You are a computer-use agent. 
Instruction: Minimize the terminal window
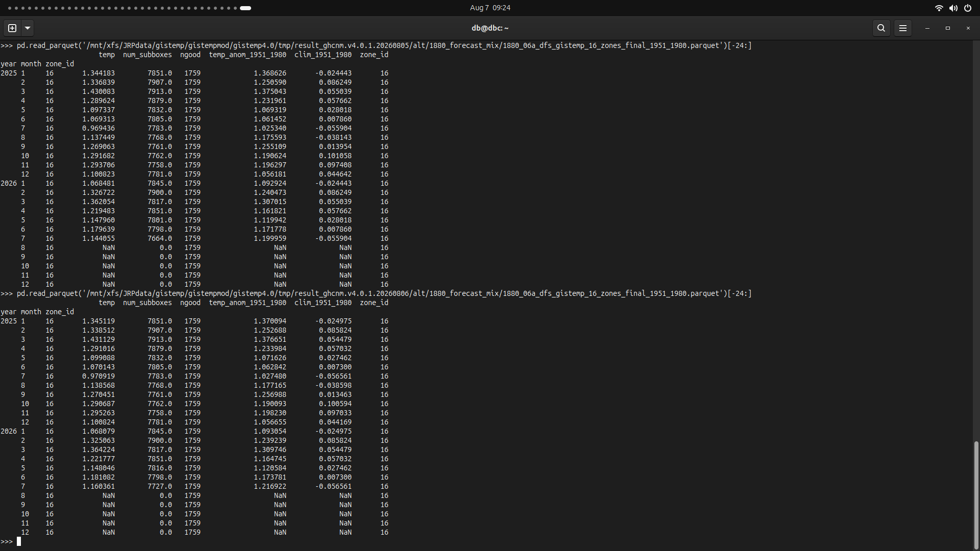[x=927, y=28]
